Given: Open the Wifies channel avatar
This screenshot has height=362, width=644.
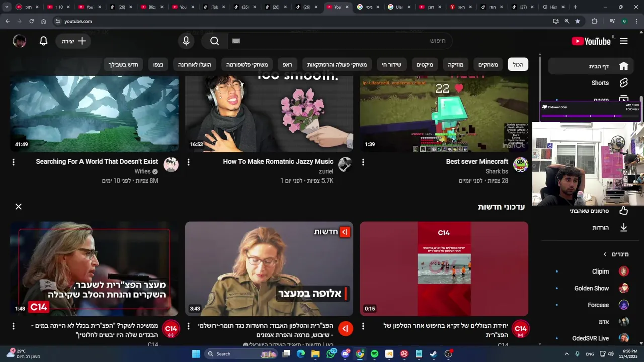Looking at the screenshot, I should tap(171, 164).
